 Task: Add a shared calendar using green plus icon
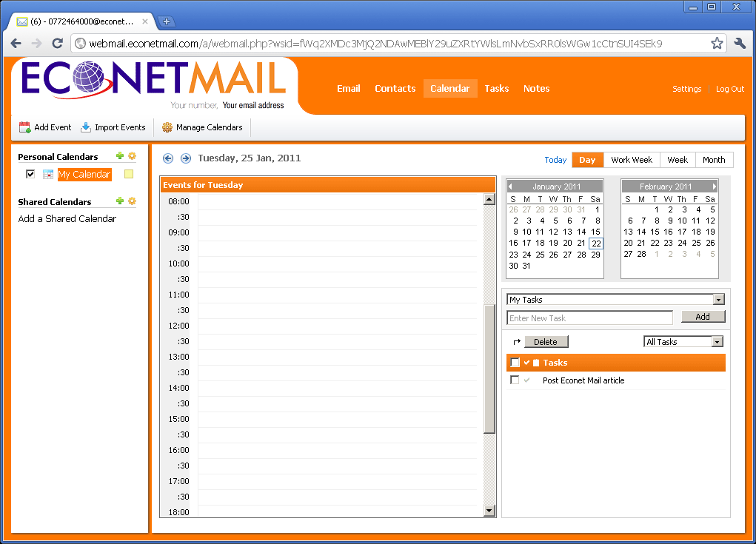coord(119,201)
